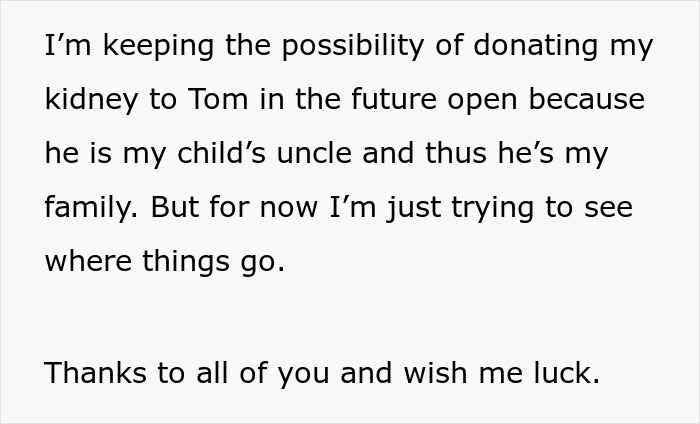
Task: Click the word "Thanks" in the last line
Action: (97, 373)
